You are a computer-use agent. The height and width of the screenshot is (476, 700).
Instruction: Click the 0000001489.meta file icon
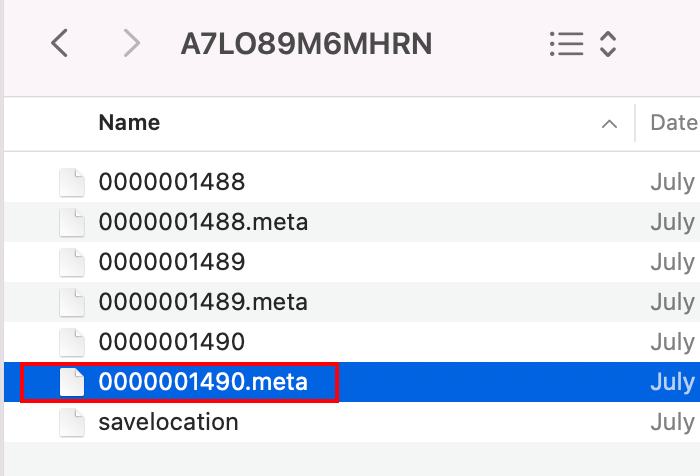click(71, 302)
